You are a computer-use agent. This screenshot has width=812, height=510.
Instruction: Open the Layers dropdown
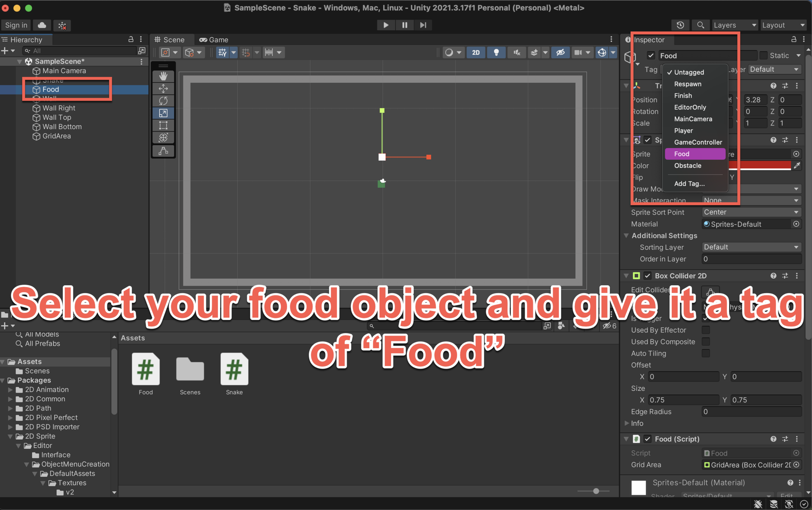[x=734, y=25]
